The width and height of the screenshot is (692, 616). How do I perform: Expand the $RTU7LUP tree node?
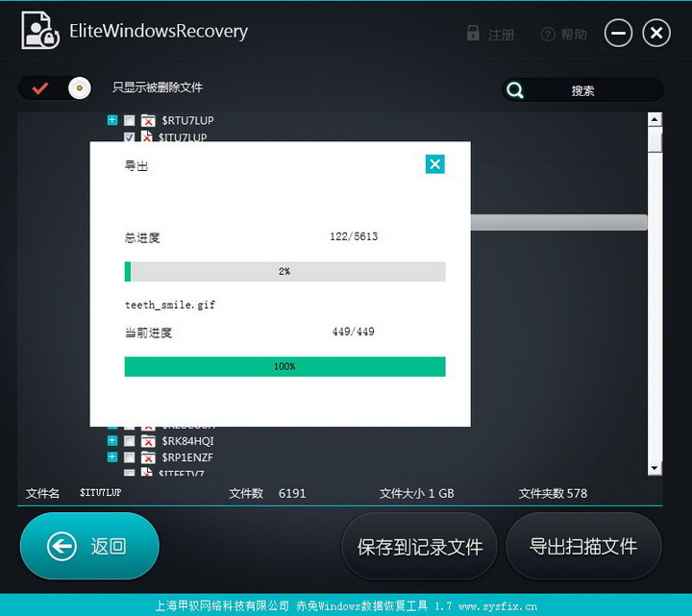112,120
